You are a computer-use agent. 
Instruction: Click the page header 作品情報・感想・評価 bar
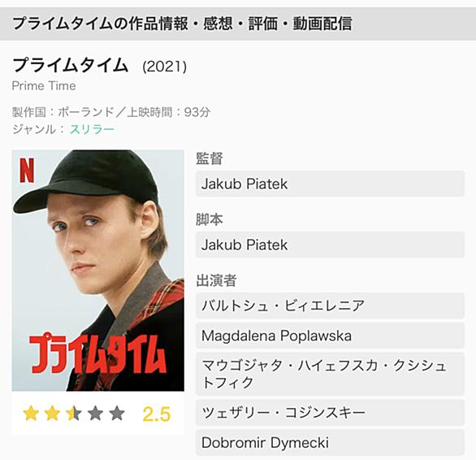click(x=238, y=24)
